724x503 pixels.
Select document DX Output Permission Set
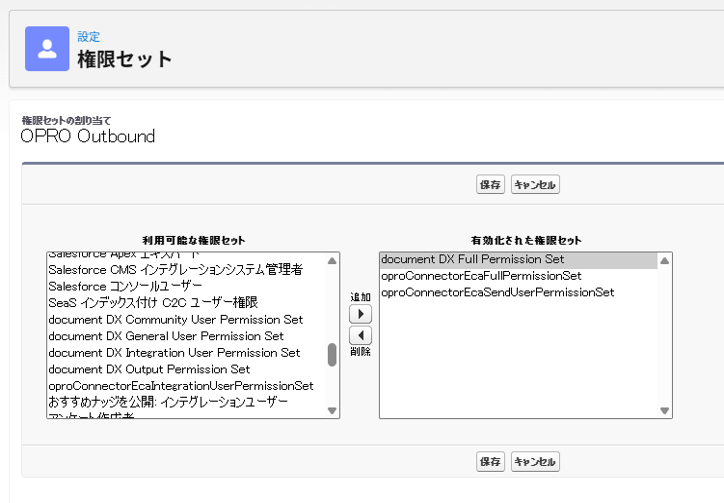tap(186, 369)
